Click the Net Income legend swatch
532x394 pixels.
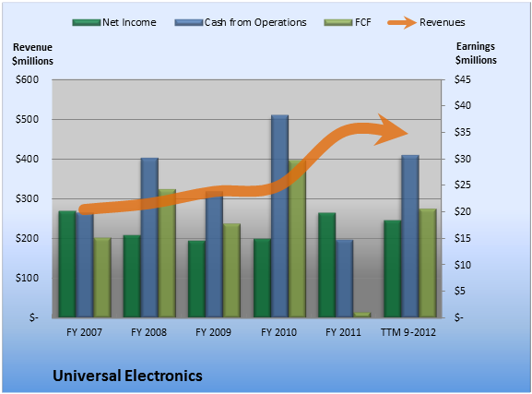(86, 23)
